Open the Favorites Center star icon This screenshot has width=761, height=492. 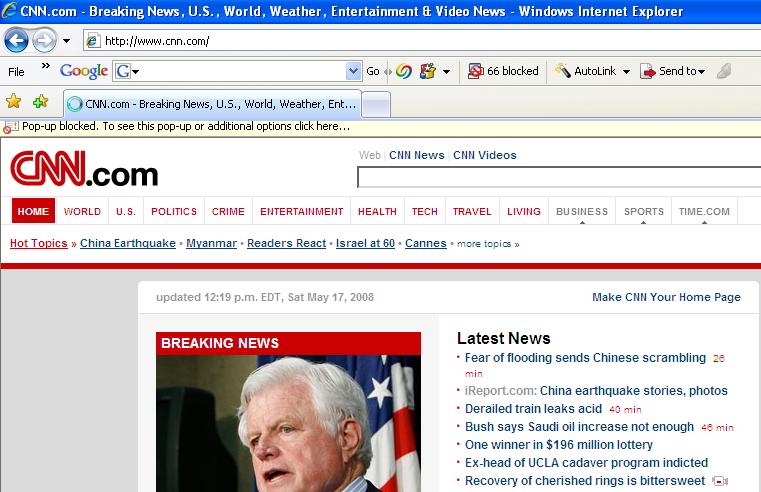14,101
